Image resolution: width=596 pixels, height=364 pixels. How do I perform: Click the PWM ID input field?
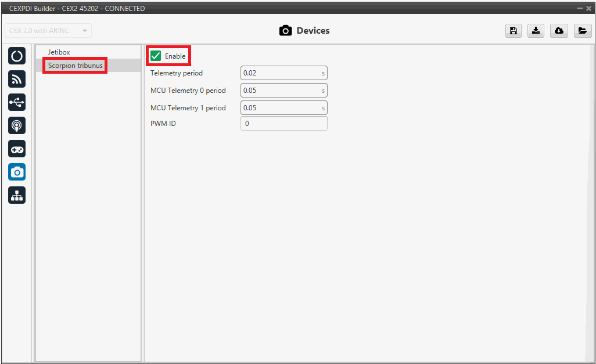click(283, 124)
